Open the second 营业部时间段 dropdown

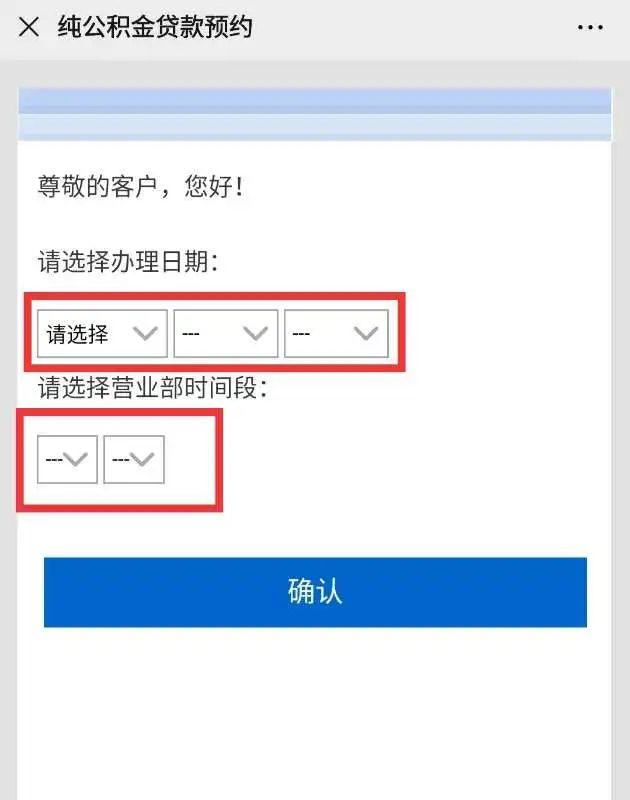(134, 459)
